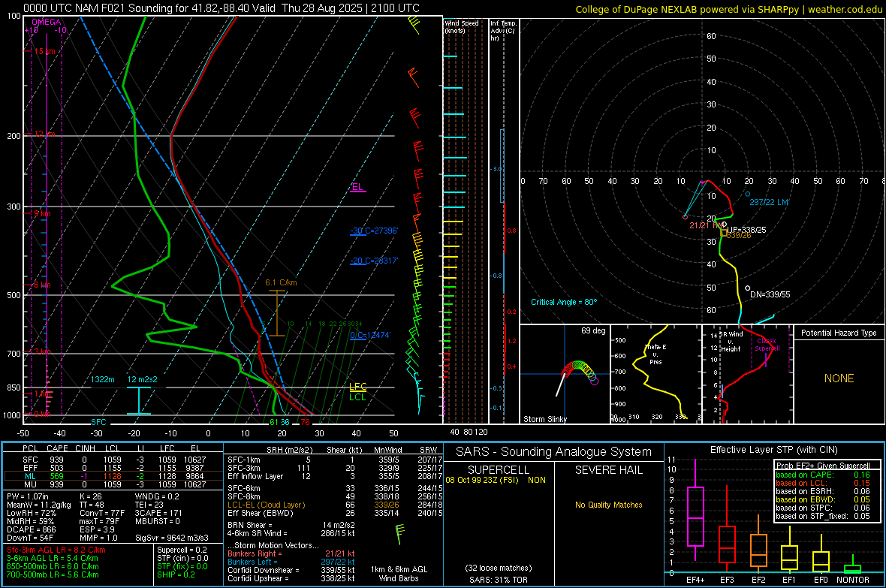Screen dimensions: 886x588
Task: Click the '12 m2s2' label
Action: [x=142, y=379]
